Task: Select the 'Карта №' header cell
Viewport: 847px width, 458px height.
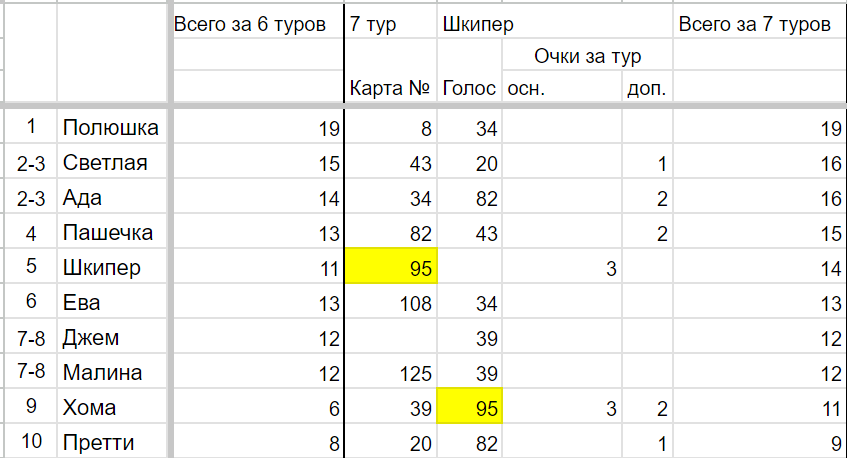Action: pos(391,86)
